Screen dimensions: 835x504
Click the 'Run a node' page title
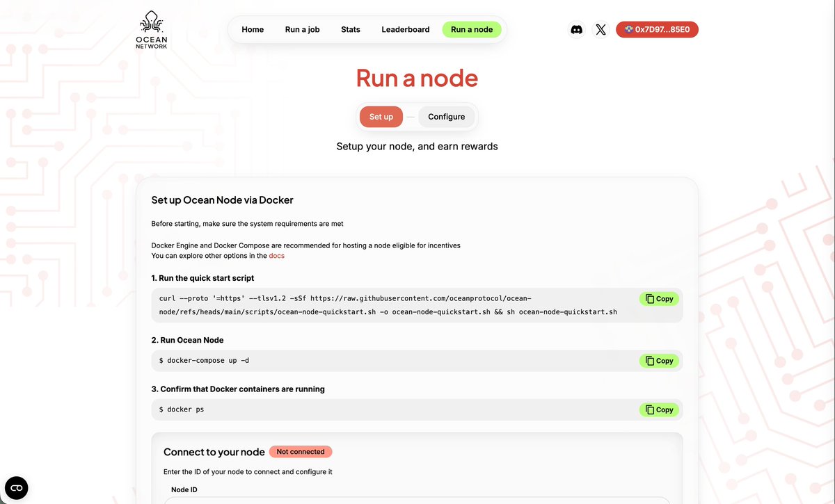(417, 78)
